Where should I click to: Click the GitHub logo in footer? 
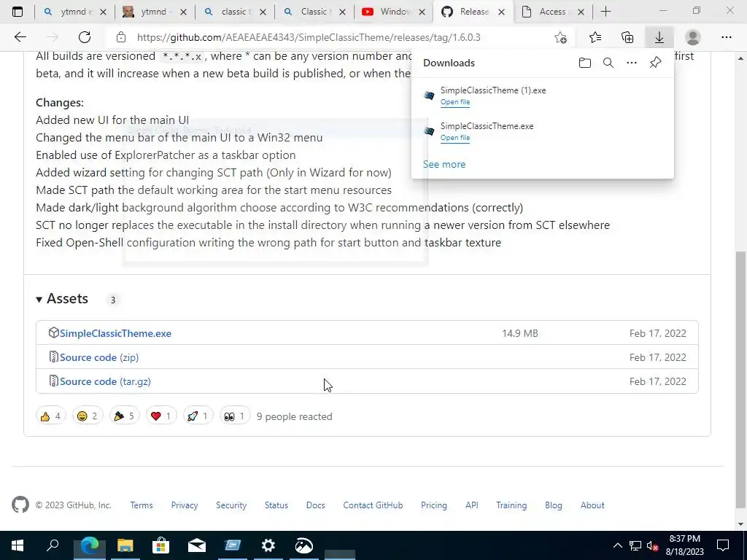pos(20,505)
